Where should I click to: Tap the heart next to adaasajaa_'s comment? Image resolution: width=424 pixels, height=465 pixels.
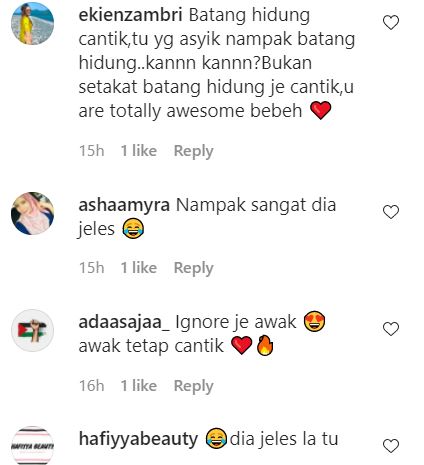point(391,329)
